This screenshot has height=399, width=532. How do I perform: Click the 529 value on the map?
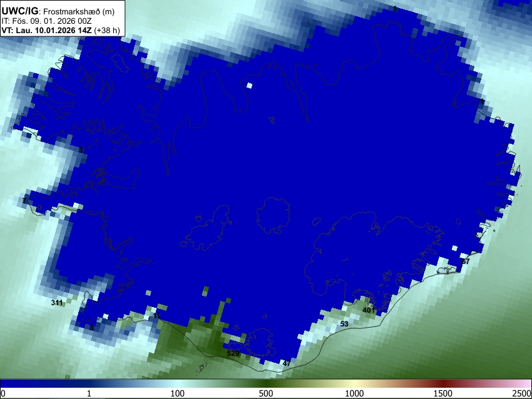click(x=233, y=353)
